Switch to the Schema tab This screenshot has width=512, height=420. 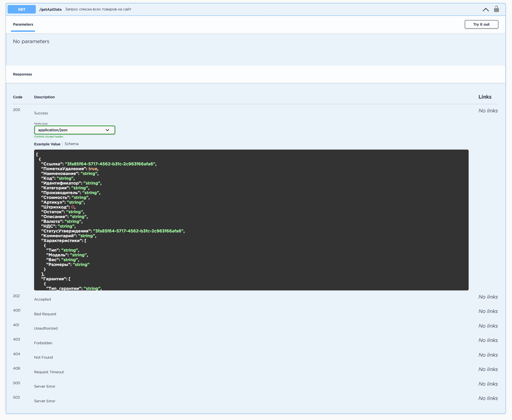(x=72, y=144)
